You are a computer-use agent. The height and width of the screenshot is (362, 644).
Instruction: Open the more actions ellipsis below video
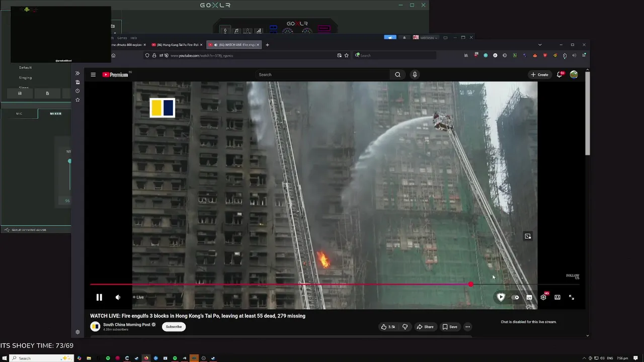click(x=467, y=327)
